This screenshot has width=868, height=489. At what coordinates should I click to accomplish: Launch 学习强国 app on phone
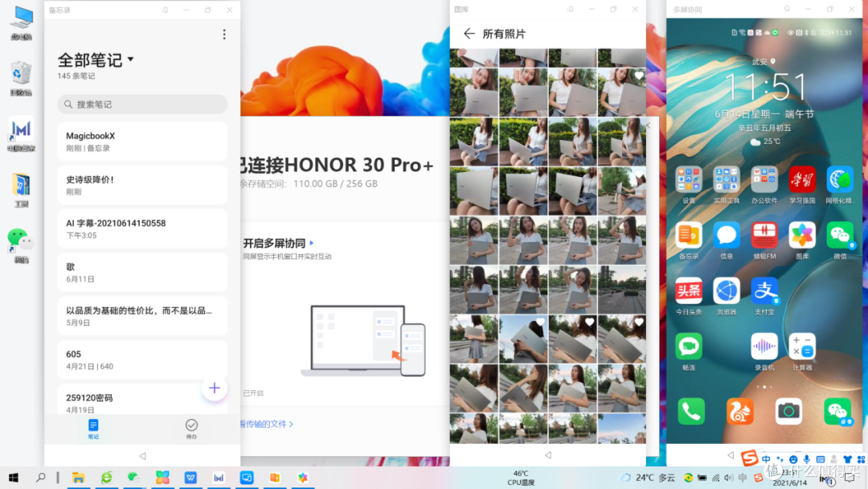tap(802, 186)
